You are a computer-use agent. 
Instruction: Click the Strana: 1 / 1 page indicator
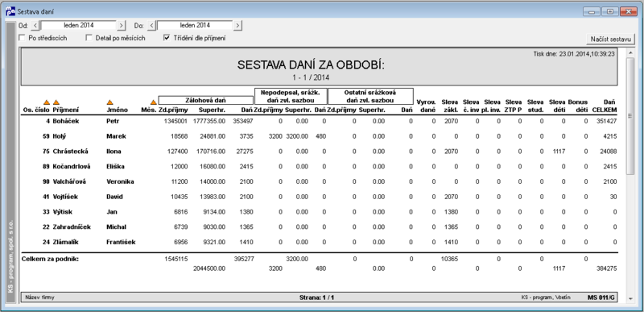tap(316, 297)
